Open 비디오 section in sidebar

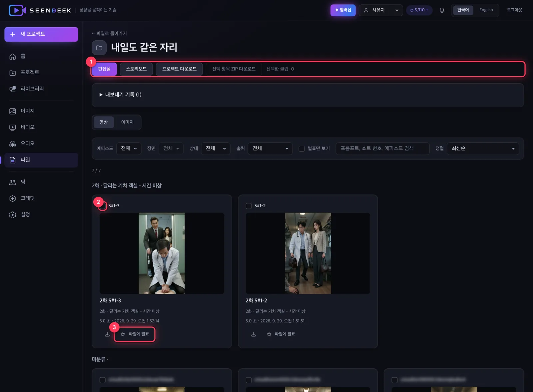click(41, 127)
